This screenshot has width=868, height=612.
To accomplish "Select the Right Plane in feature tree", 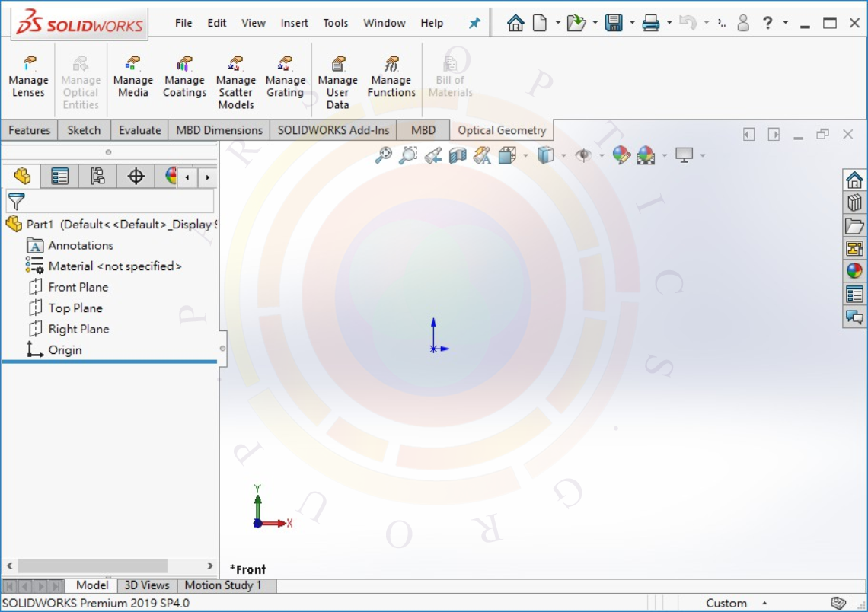I will tap(69, 330).
